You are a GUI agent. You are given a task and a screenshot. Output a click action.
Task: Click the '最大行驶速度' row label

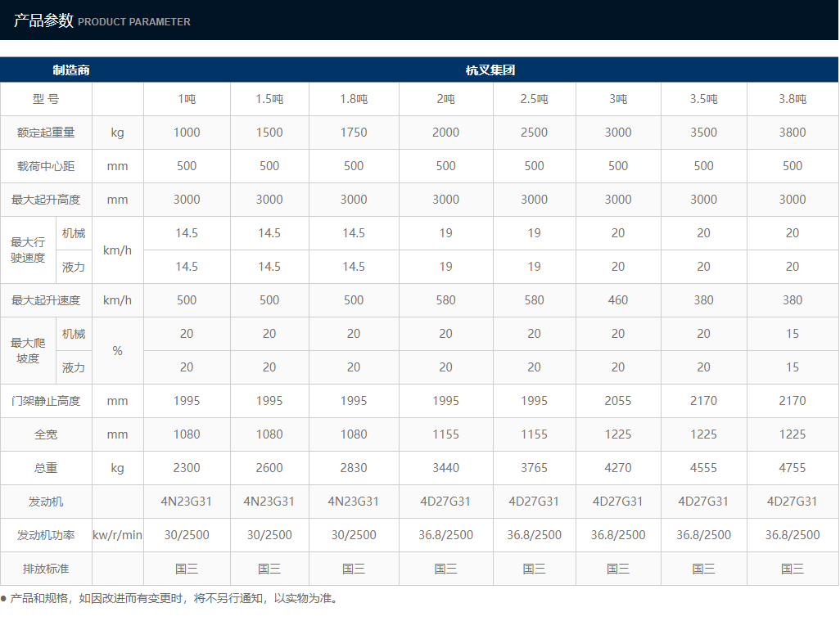pos(28,250)
